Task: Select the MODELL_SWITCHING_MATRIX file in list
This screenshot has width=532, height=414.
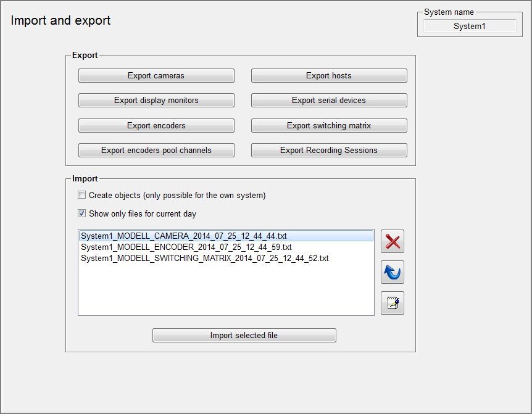Action: (205, 259)
